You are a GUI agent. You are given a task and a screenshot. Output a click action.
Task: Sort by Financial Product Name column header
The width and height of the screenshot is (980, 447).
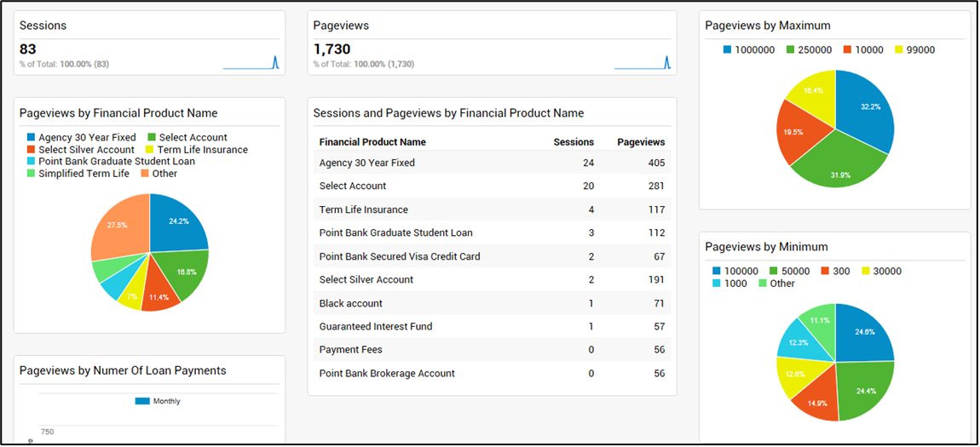click(372, 142)
